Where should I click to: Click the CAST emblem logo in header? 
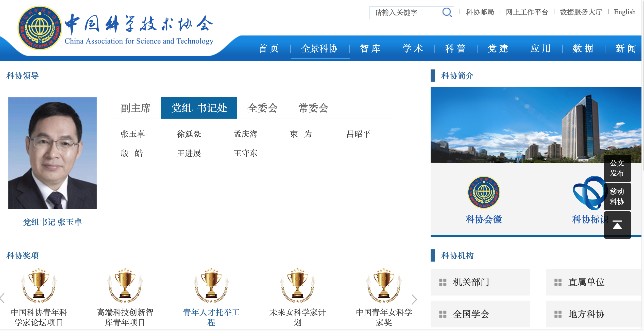(x=40, y=28)
